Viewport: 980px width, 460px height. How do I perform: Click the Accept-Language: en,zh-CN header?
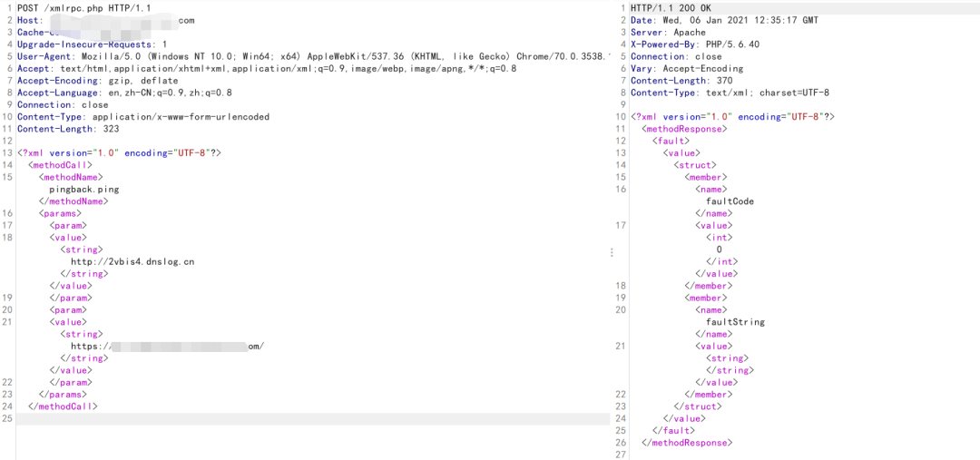tap(124, 93)
